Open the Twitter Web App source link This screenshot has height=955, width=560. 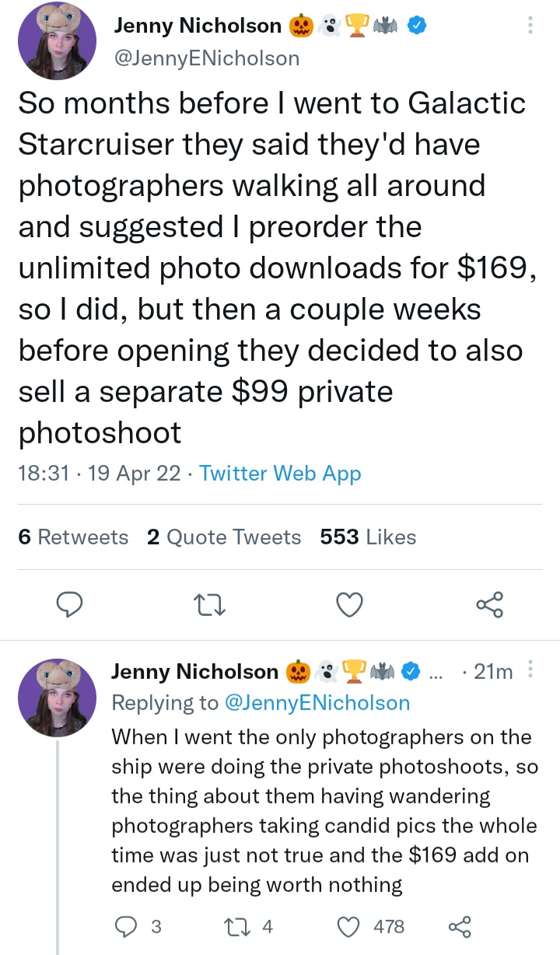pyautogui.click(x=281, y=473)
